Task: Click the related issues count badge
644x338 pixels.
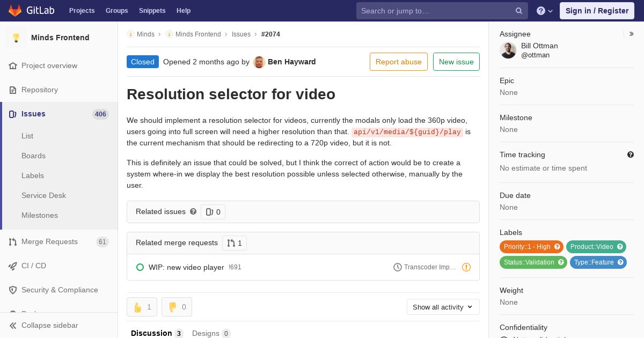Action: 213,212
